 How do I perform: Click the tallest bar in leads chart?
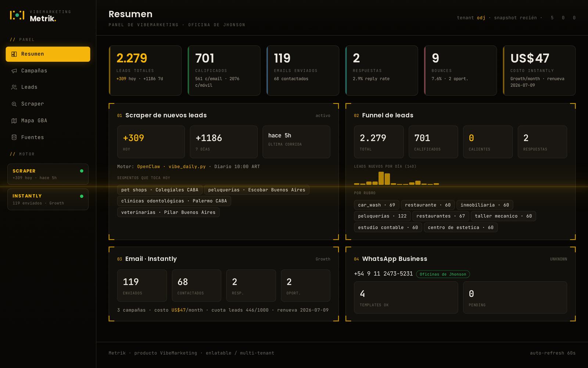[x=381, y=178]
